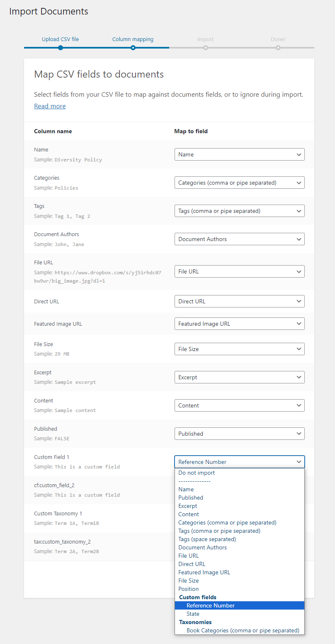Choose 'Tags (space separated)' from list
Image resolution: width=335 pixels, height=644 pixels.
point(207,539)
